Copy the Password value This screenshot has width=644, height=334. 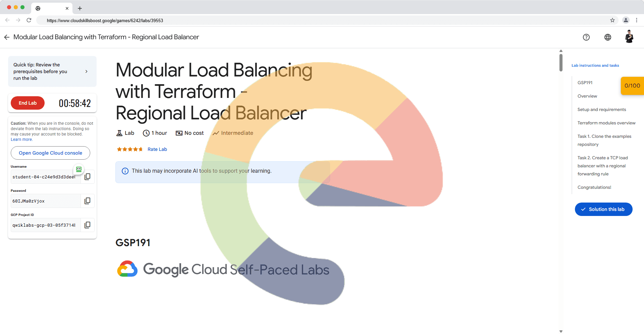[87, 201]
